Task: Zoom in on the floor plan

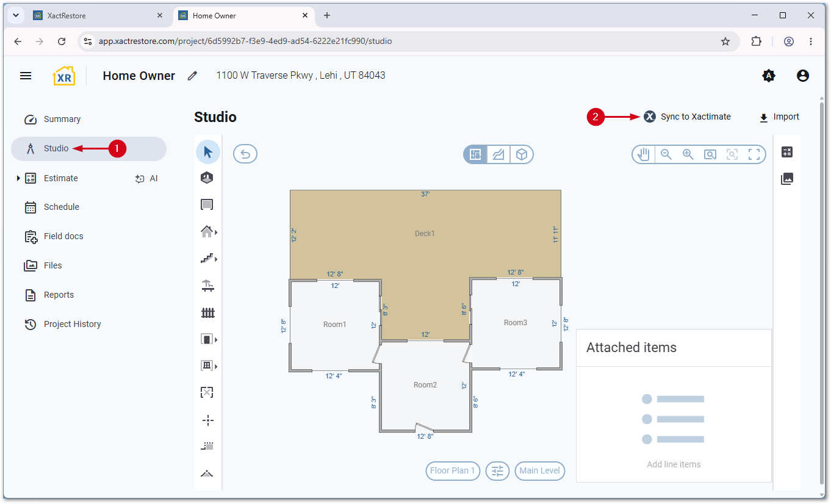Action: point(688,154)
